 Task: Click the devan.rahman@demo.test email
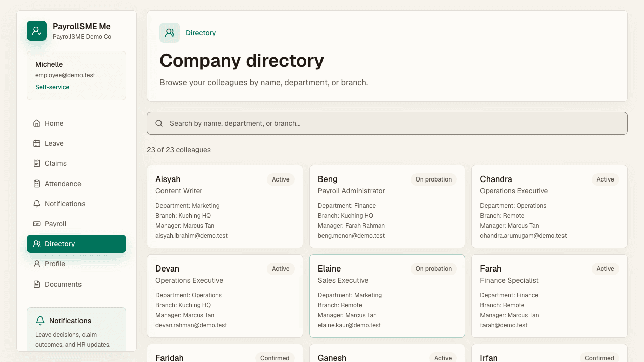191,325
